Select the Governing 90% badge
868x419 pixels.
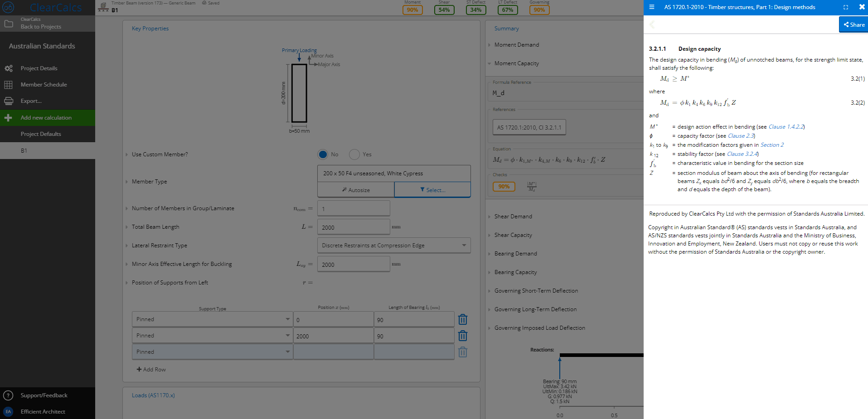[x=539, y=10]
